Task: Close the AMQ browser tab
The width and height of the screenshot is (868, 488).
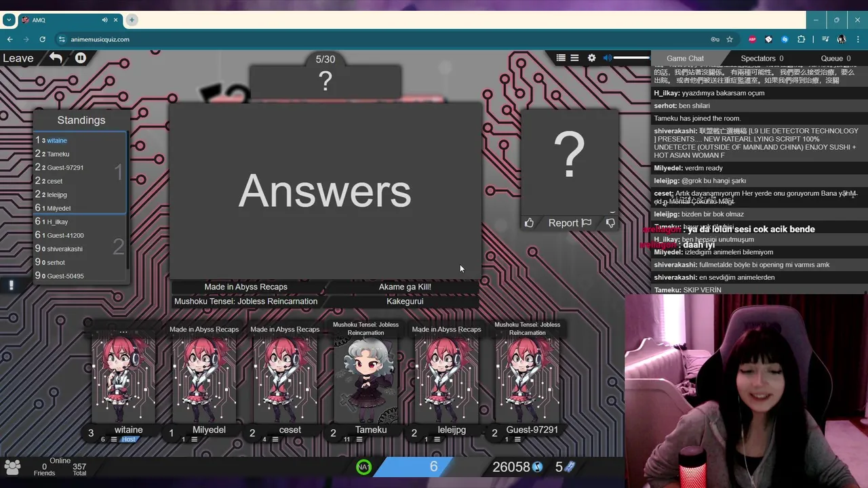Action: pos(116,20)
